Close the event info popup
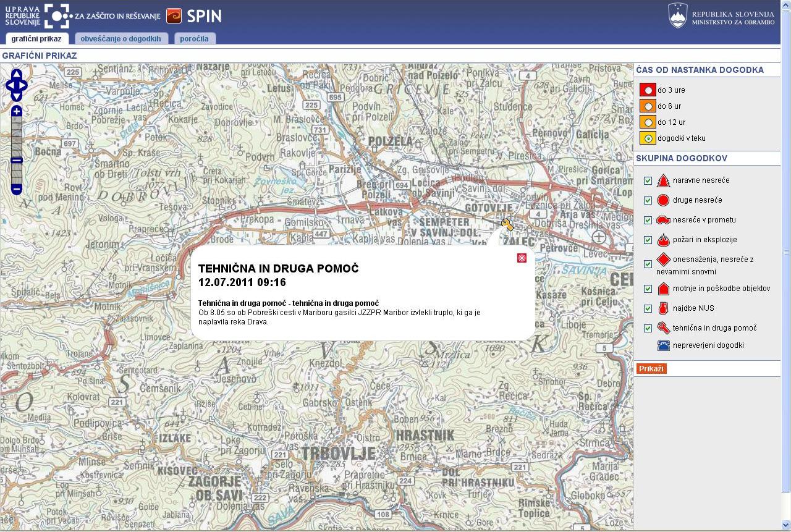The height and width of the screenshot is (532, 791). click(x=522, y=258)
